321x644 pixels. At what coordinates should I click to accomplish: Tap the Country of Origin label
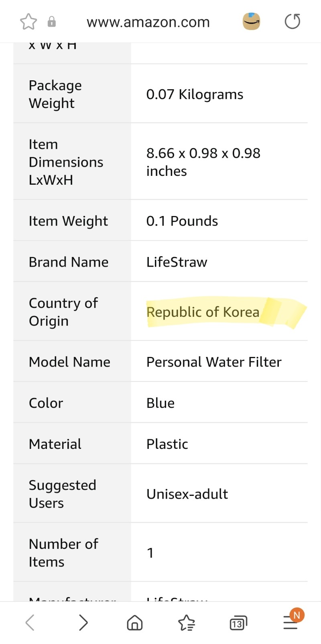click(x=63, y=312)
